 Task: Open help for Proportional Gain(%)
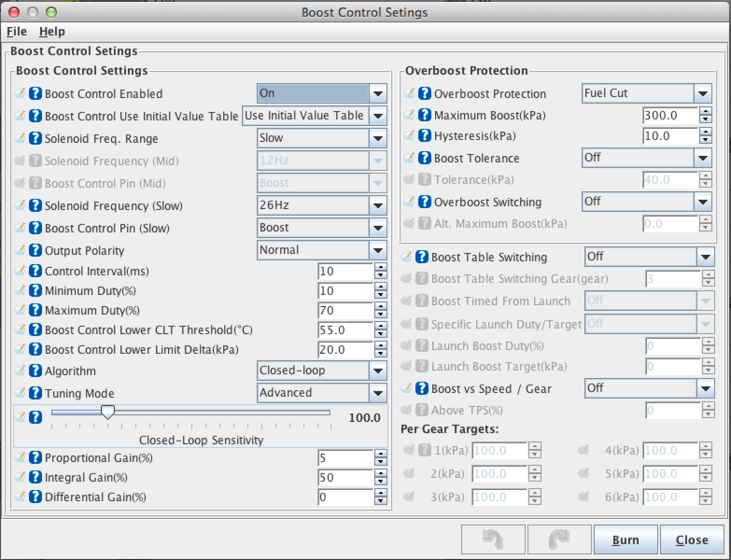pos(35,458)
